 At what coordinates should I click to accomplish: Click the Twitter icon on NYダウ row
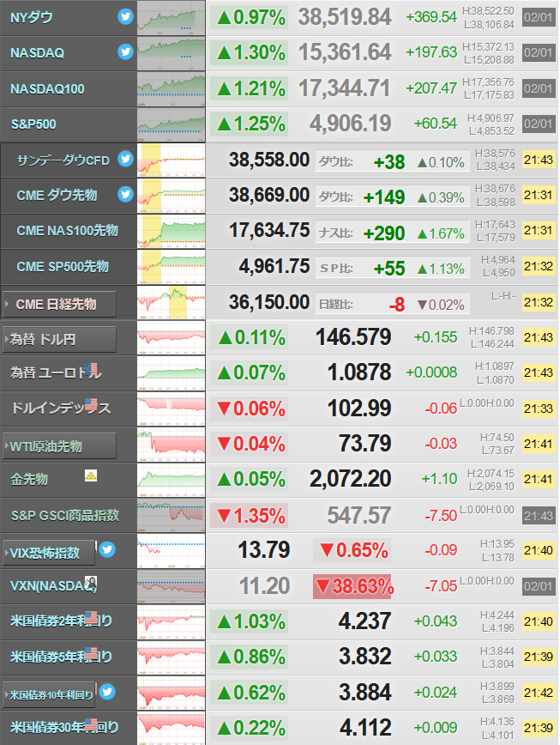coord(125,17)
